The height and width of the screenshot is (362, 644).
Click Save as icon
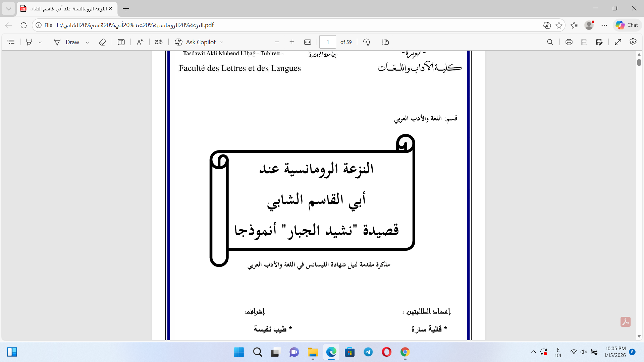pyautogui.click(x=599, y=42)
